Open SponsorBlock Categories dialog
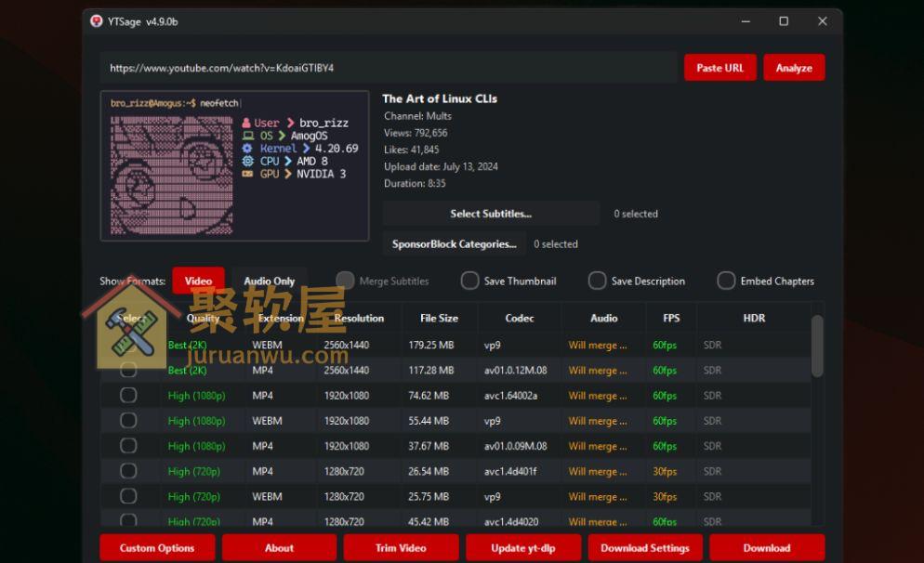The image size is (924, 563). (455, 243)
